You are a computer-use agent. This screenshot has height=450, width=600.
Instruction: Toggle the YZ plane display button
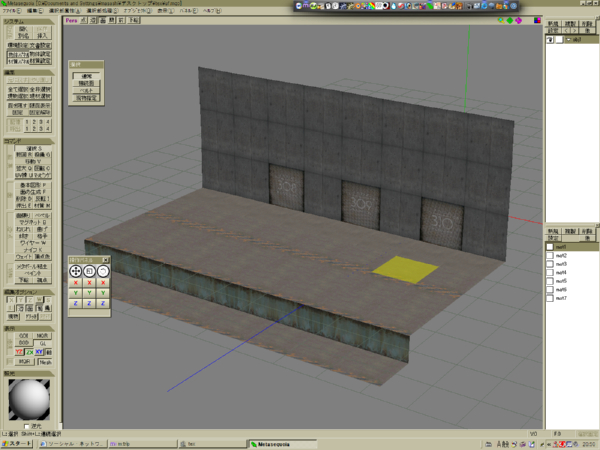click(20, 351)
